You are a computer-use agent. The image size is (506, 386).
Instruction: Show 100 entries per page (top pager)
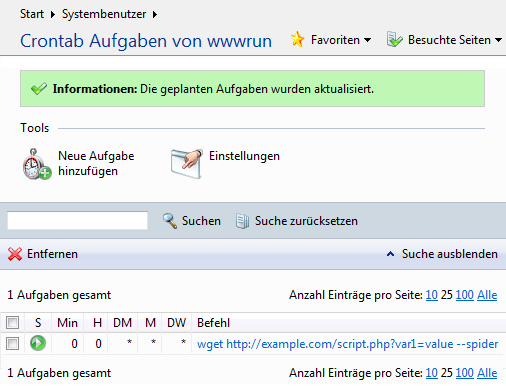(464, 295)
